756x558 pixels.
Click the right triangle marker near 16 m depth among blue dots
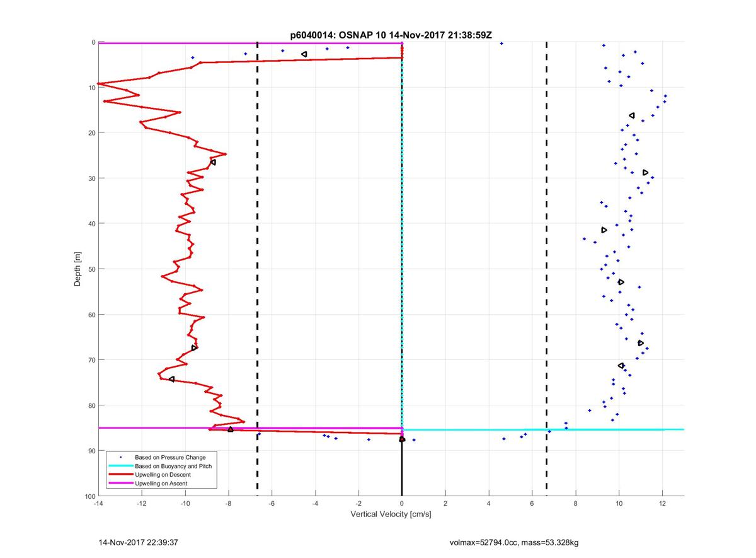click(632, 115)
